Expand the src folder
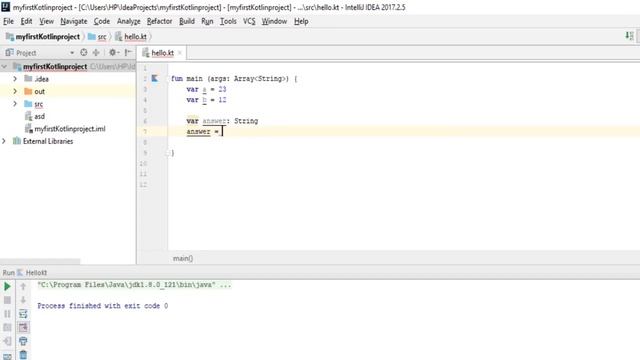This screenshot has height=360, width=640. [15, 104]
